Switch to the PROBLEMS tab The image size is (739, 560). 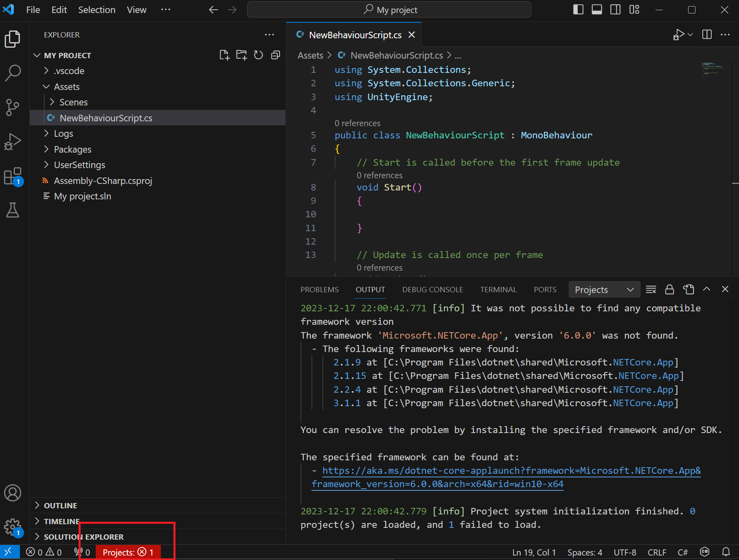pos(319,289)
